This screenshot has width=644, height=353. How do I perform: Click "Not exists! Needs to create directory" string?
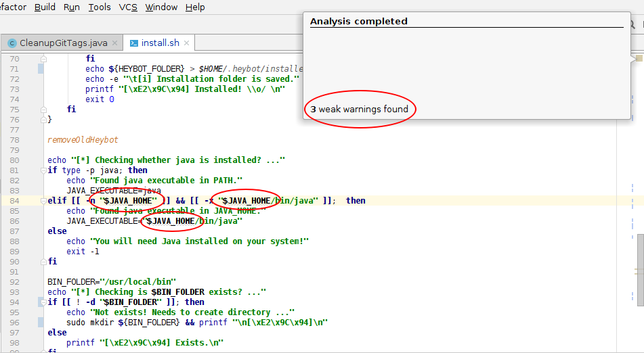(192, 312)
